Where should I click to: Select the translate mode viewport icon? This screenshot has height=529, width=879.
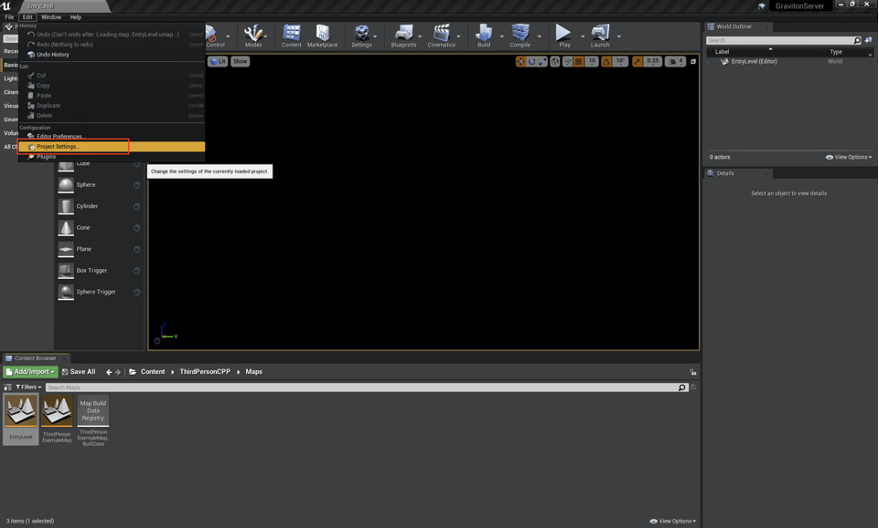(521, 62)
